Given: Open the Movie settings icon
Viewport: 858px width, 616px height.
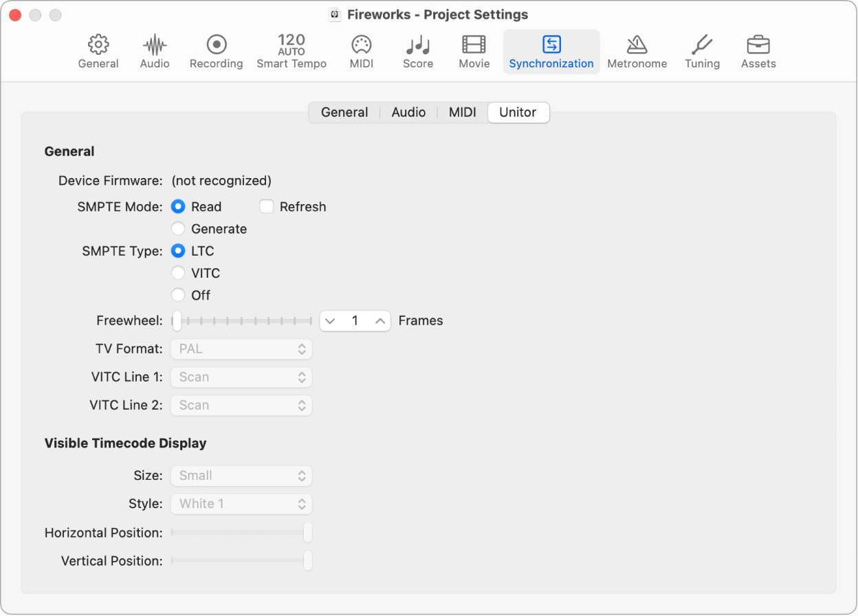Looking at the screenshot, I should click(474, 49).
